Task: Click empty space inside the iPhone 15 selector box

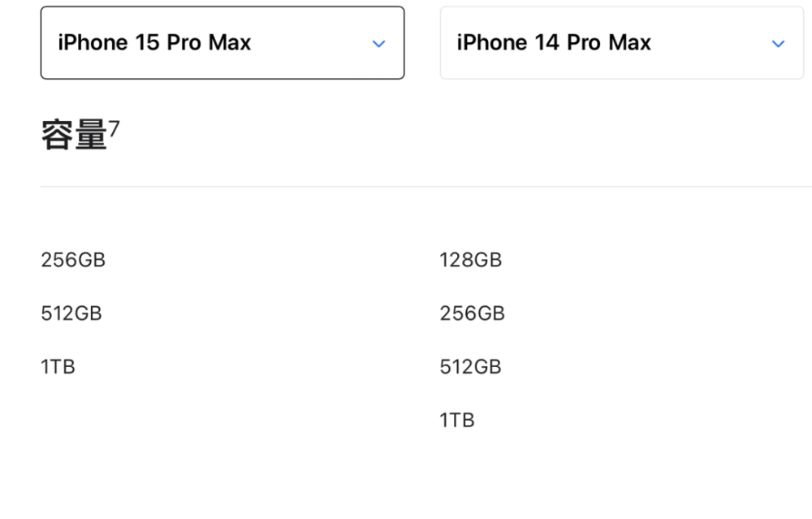Action: [311, 43]
